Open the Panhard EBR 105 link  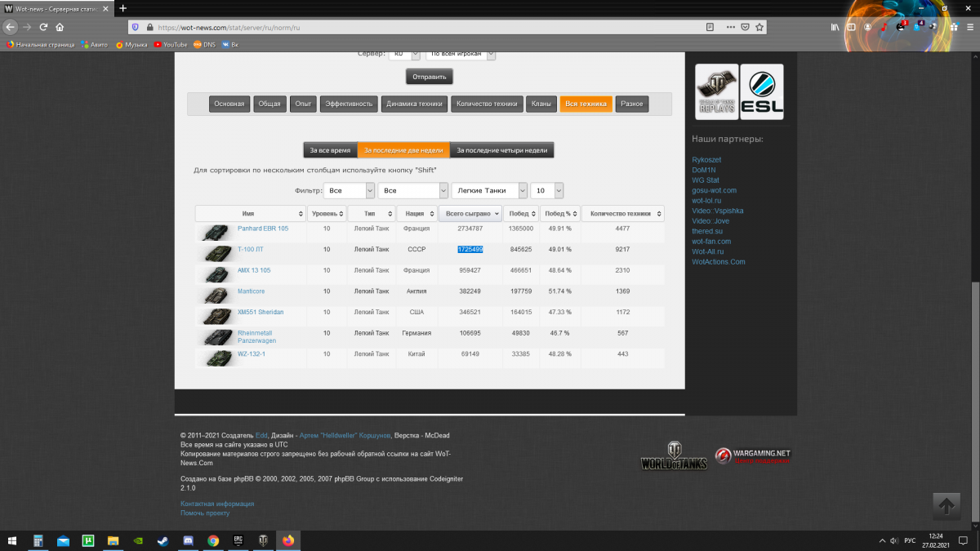coord(263,229)
